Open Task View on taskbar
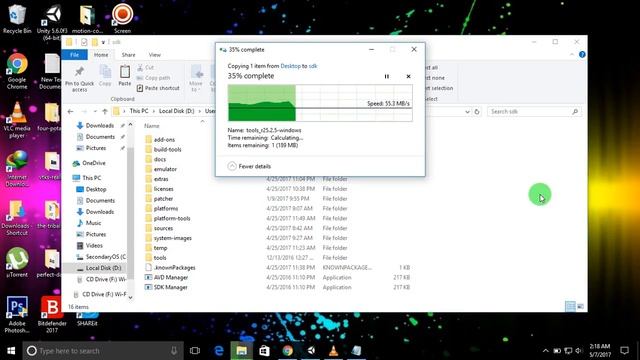This screenshot has width=640, height=360. [195, 351]
